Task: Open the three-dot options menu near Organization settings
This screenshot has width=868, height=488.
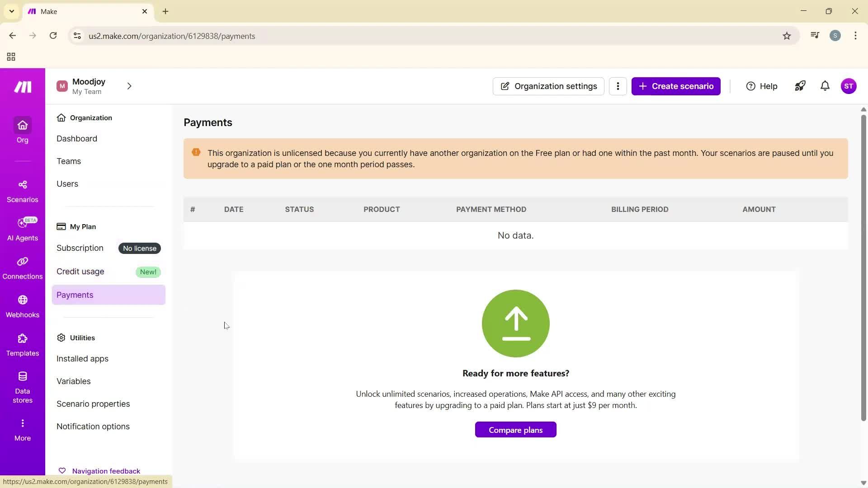Action: click(618, 86)
